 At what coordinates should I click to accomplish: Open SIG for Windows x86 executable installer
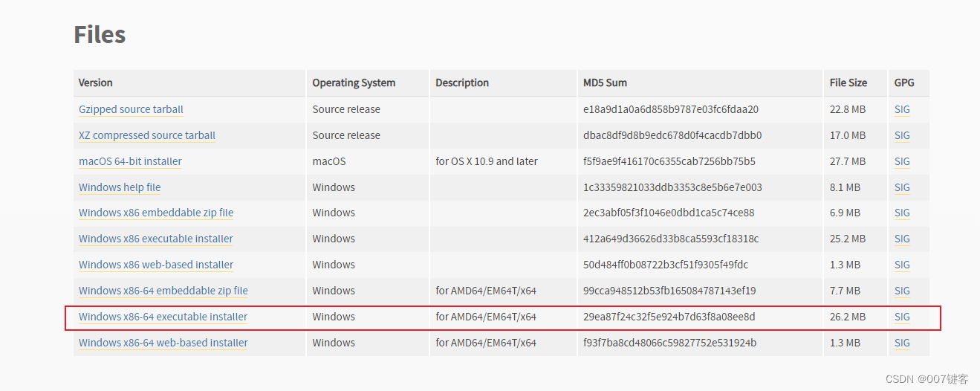902,239
